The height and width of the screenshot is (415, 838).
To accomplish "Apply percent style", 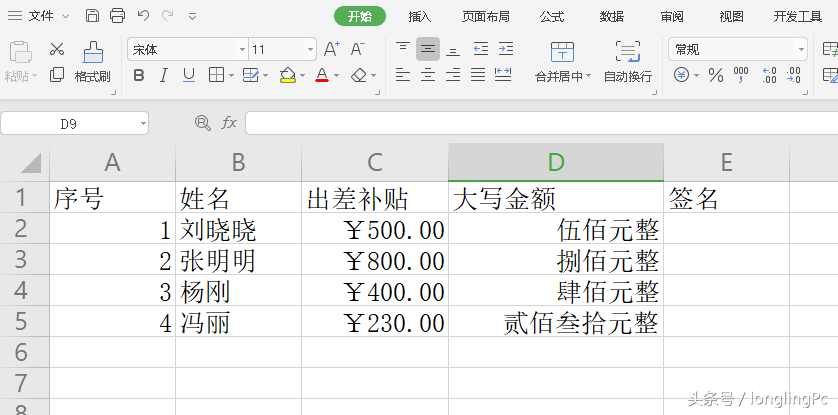I will [716, 75].
